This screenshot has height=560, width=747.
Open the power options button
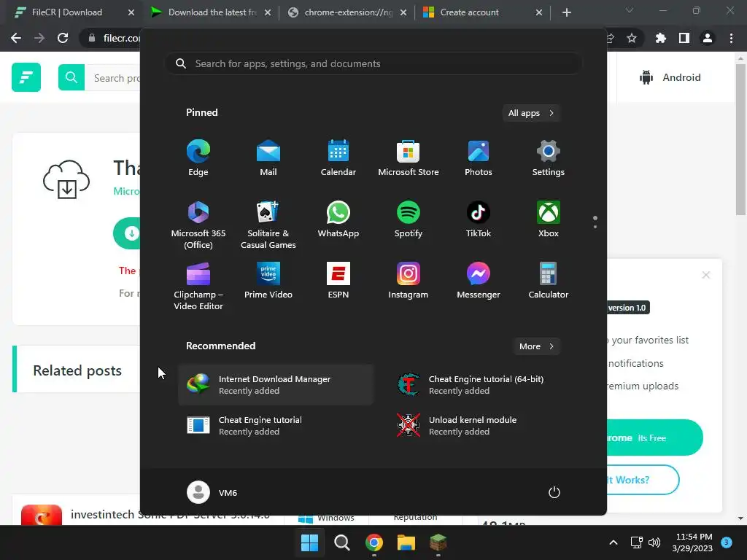554,492
